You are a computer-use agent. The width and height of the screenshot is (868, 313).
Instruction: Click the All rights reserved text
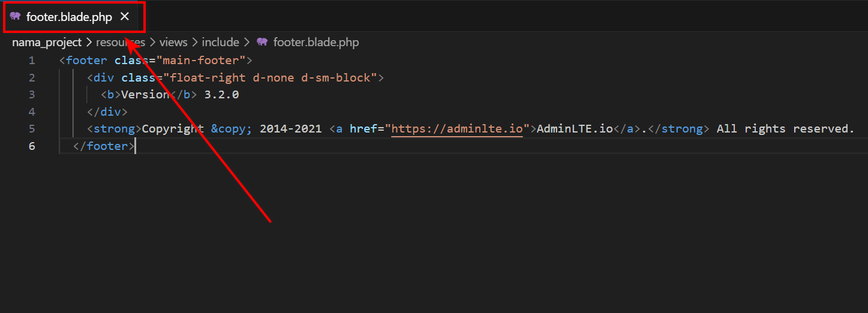(785, 129)
